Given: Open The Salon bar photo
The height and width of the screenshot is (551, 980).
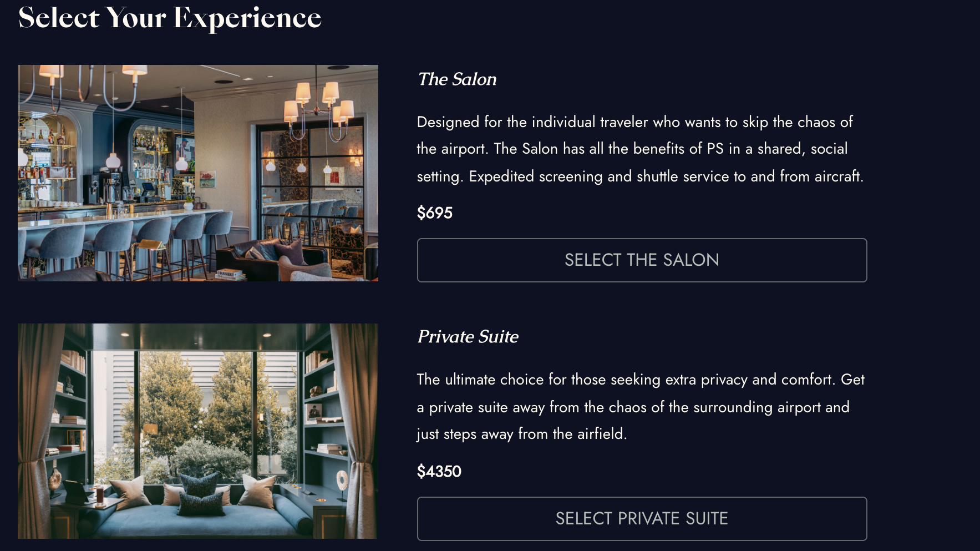Looking at the screenshot, I should (197, 173).
